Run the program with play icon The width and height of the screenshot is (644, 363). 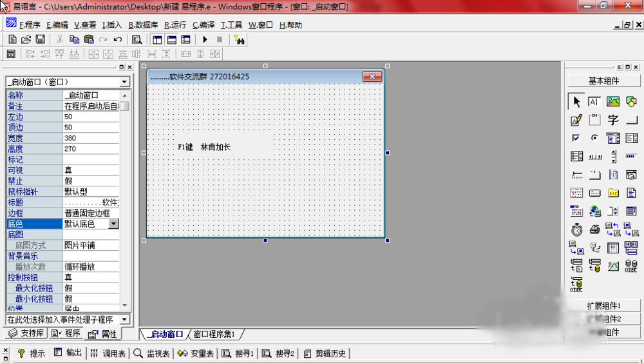[x=205, y=39]
